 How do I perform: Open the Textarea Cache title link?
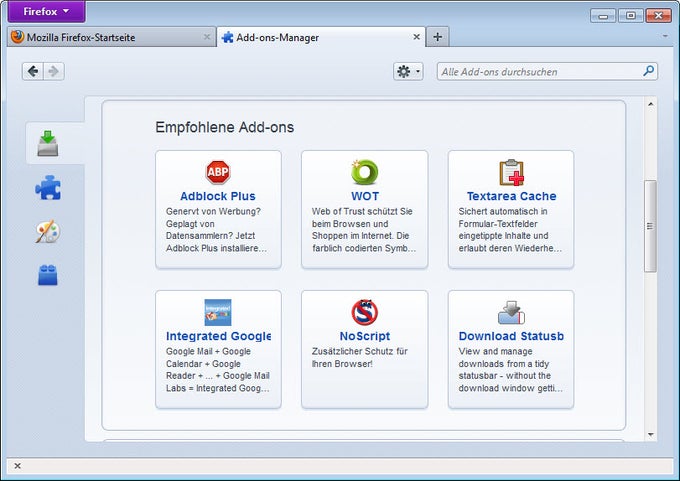(x=511, y=196)
